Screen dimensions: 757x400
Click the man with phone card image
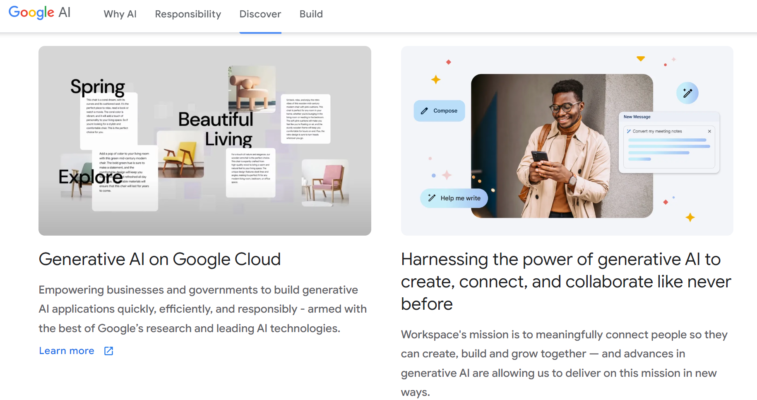pos(562,146)
